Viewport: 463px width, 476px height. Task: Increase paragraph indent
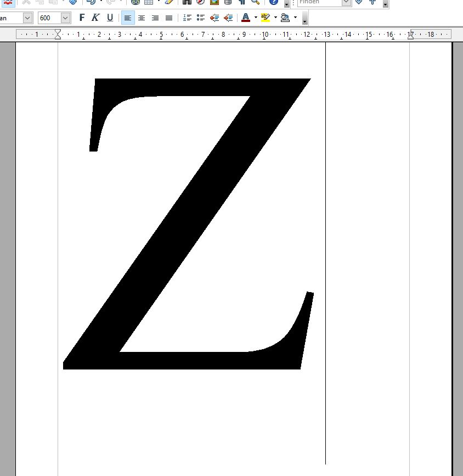click(x=228, y=18)
